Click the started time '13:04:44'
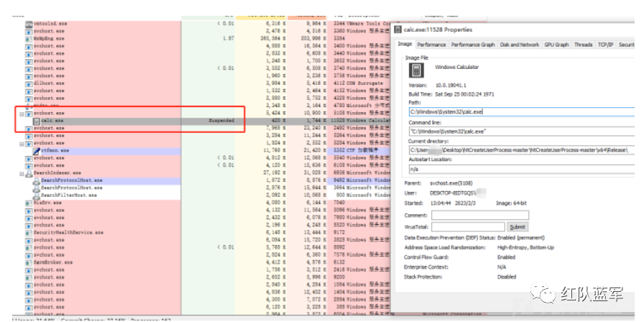 (441, 203)
